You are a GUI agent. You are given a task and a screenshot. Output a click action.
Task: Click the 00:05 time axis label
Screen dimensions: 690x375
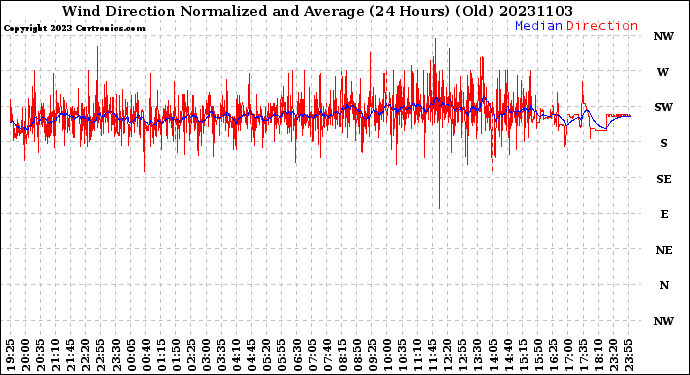pos(131,355)
